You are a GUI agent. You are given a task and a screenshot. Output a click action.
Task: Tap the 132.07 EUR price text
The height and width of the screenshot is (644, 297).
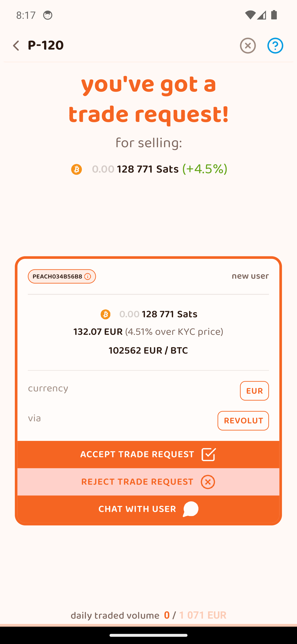coord(98,332)
